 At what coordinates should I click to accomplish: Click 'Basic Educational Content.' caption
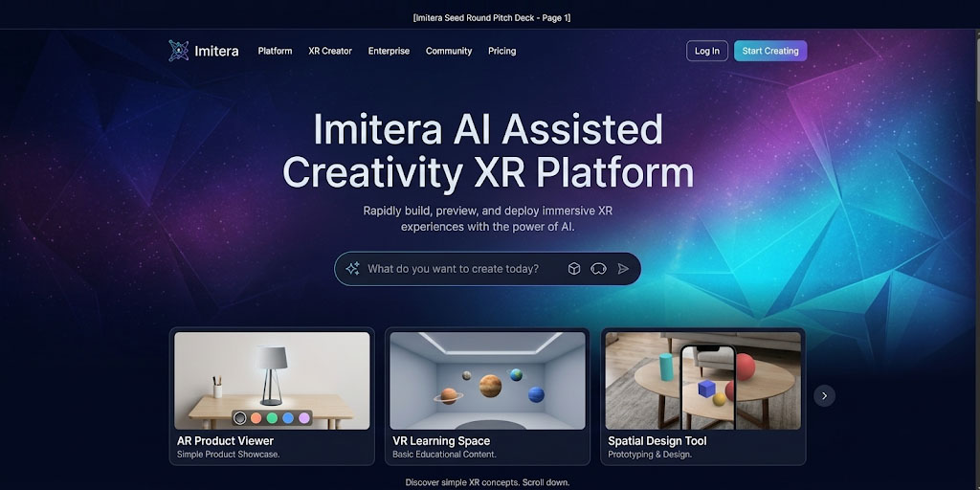click(x=444, y=455)
